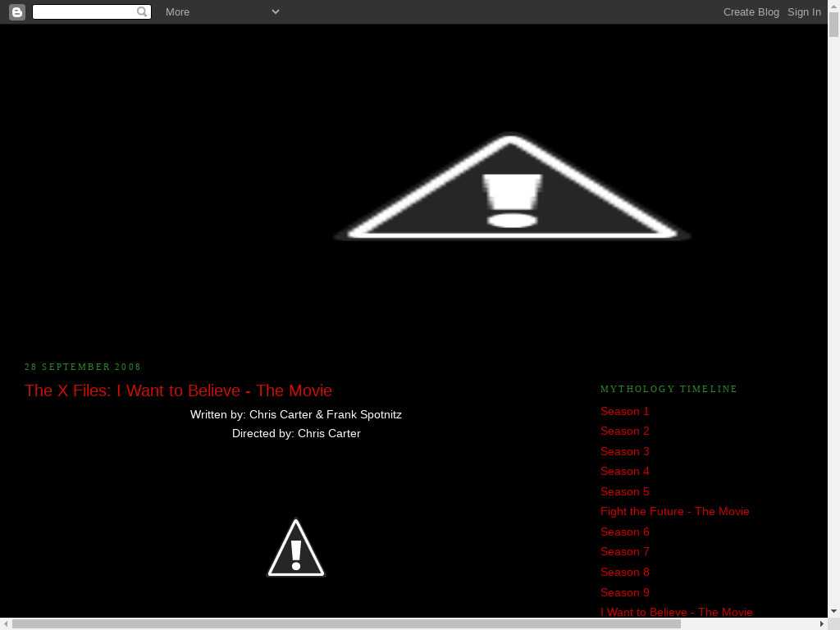The height and width of the screenshot is (630, 840).
Task: Open Season 3 timeline link
Action: pos(624,452)
